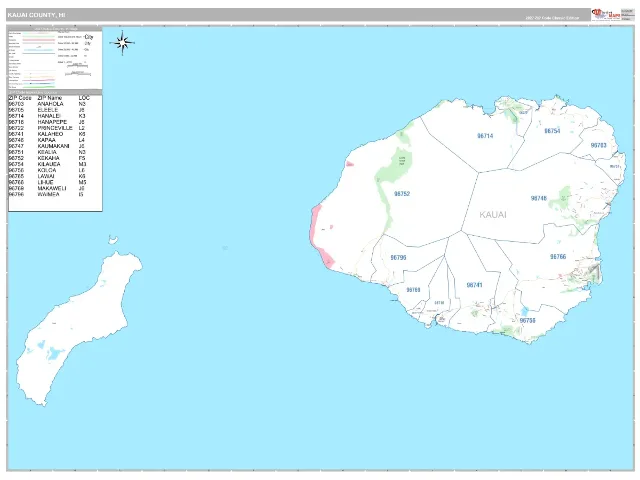Click the small Lehua islet north of Niihau
Image resolution: width=640 pixels, height=480 pixels.
(113, 240)
